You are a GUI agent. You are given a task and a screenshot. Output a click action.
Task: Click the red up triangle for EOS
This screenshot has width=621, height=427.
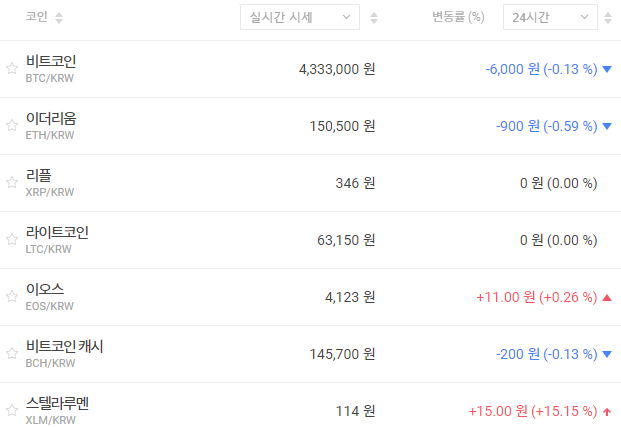coord(606,297)
